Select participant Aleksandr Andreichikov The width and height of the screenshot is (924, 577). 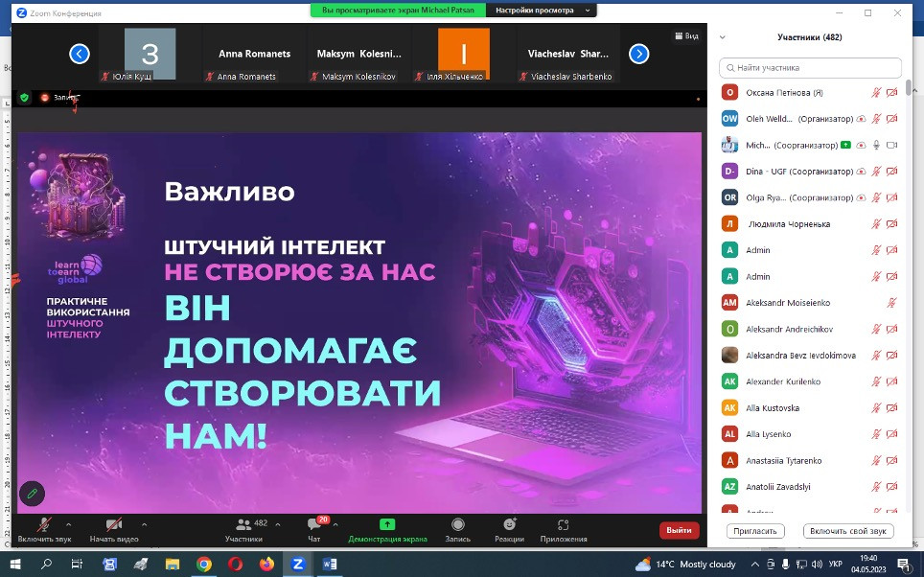tap(810, 329)
